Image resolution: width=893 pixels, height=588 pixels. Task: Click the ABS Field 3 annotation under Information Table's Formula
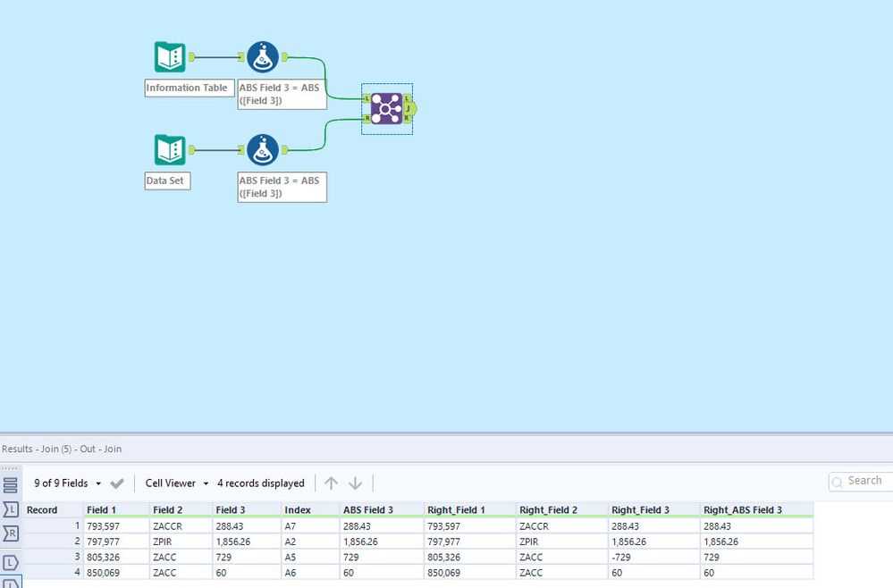tap(282, 94)
